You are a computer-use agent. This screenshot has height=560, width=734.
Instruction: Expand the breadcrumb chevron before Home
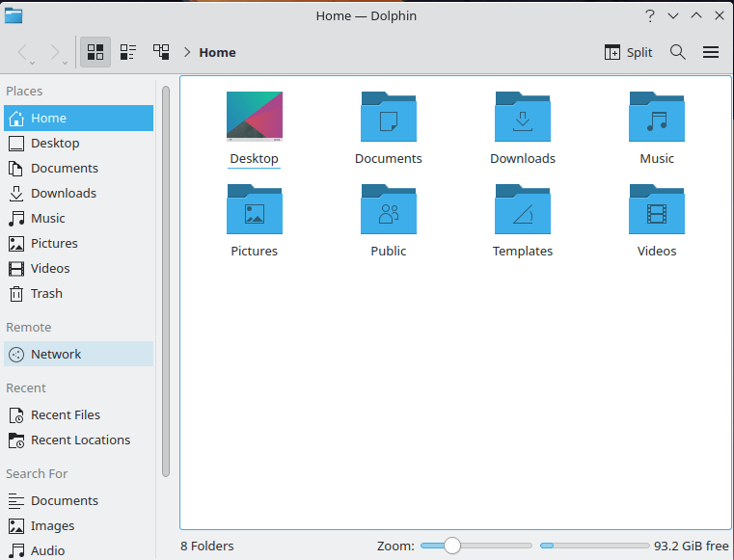(x=187, y=52)
